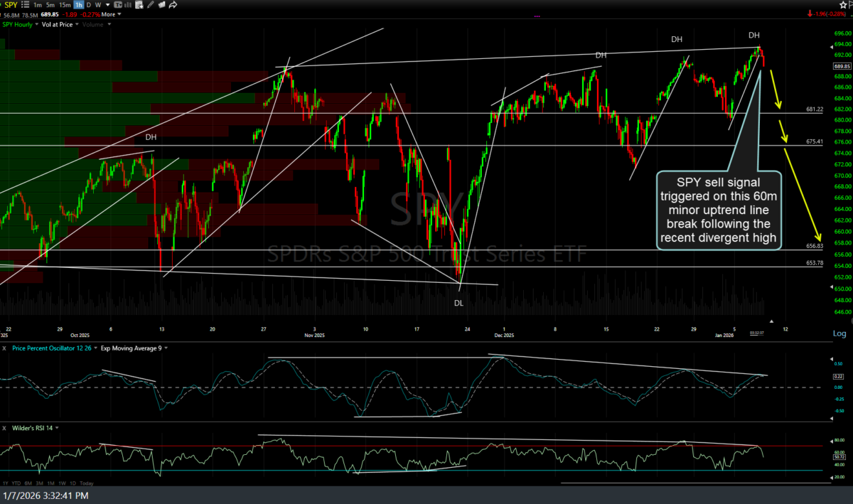Image resolution: width=853 pixels, height=504 pixels.
Task: Open the symbol list icon next to SPY
Action: [27, 4]
